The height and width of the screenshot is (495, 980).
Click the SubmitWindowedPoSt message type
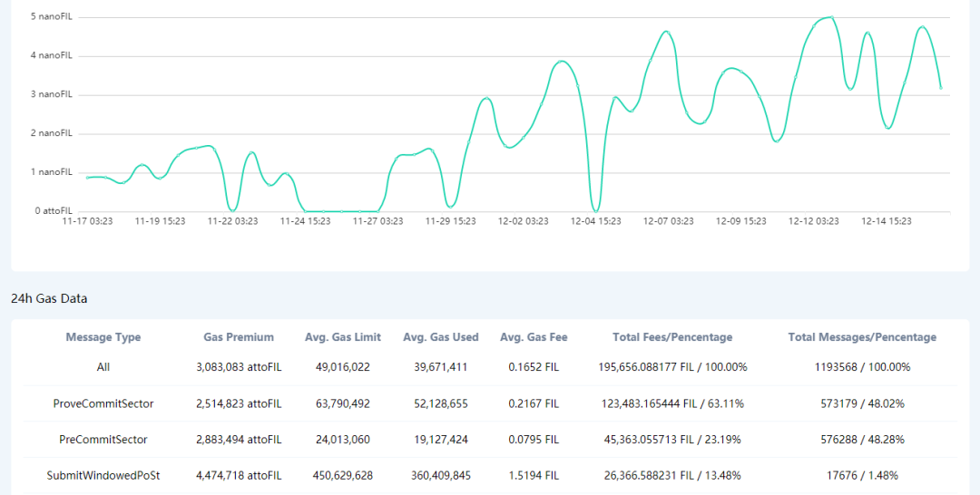[x=103, y=476]
